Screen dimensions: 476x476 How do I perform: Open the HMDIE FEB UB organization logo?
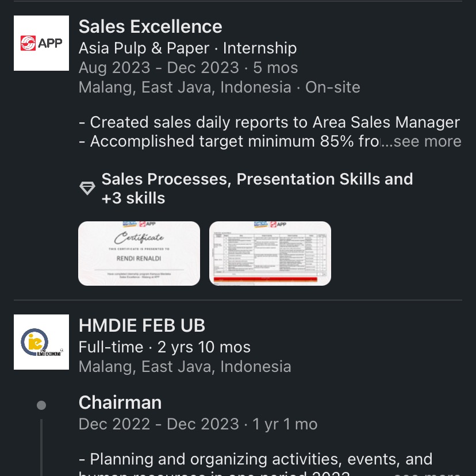point(41,342)
